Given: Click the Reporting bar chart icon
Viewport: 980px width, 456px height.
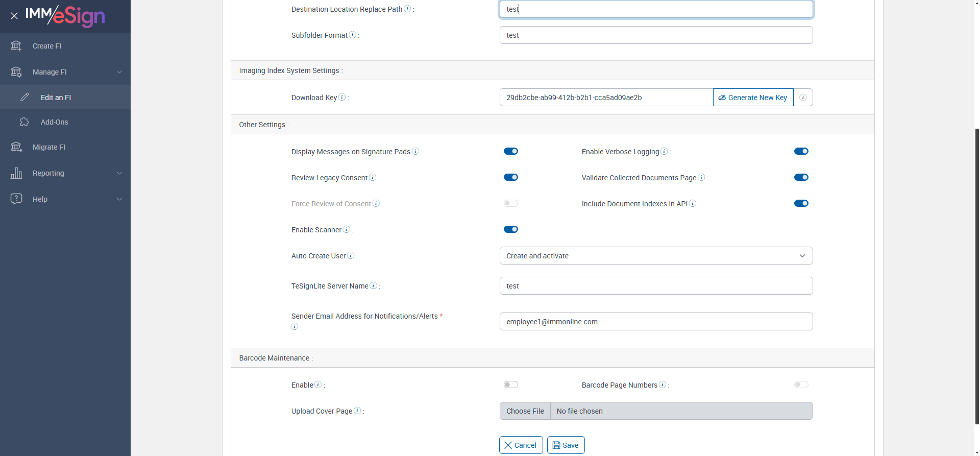Looking at the screenshot, I should 16,173.
